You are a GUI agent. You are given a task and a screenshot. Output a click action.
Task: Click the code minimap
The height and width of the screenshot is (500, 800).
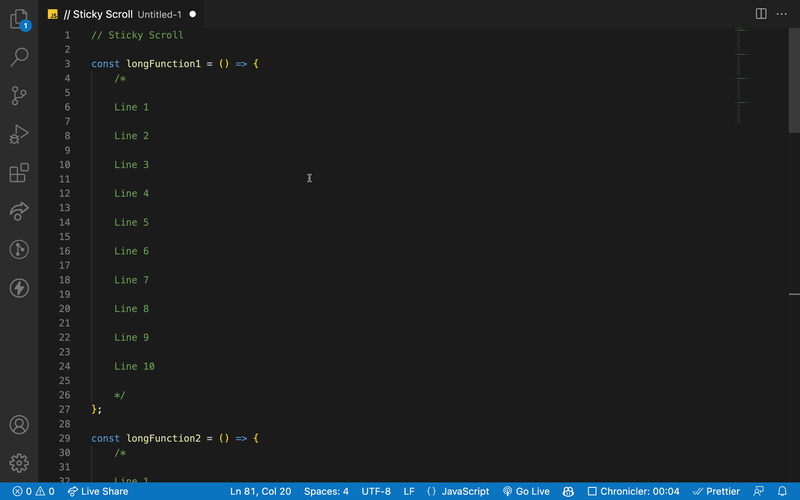(x=742, y=77)
